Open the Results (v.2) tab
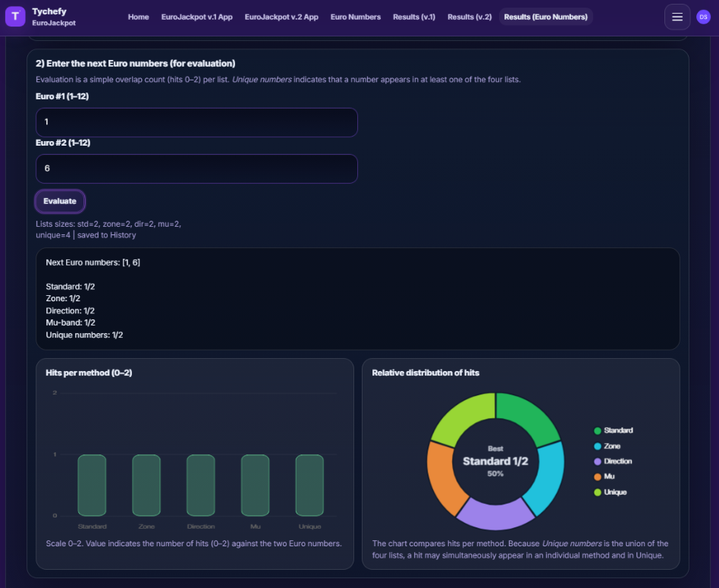Viewport: 719px width, 588px height. pos(469,17)
